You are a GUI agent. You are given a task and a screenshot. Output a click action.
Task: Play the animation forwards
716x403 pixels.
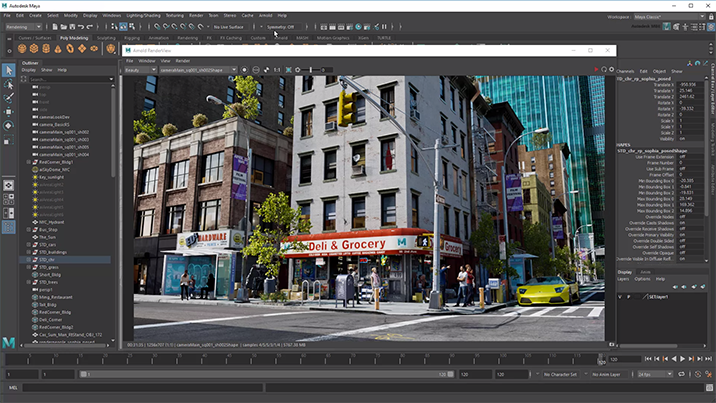click(x=682, y=359)
